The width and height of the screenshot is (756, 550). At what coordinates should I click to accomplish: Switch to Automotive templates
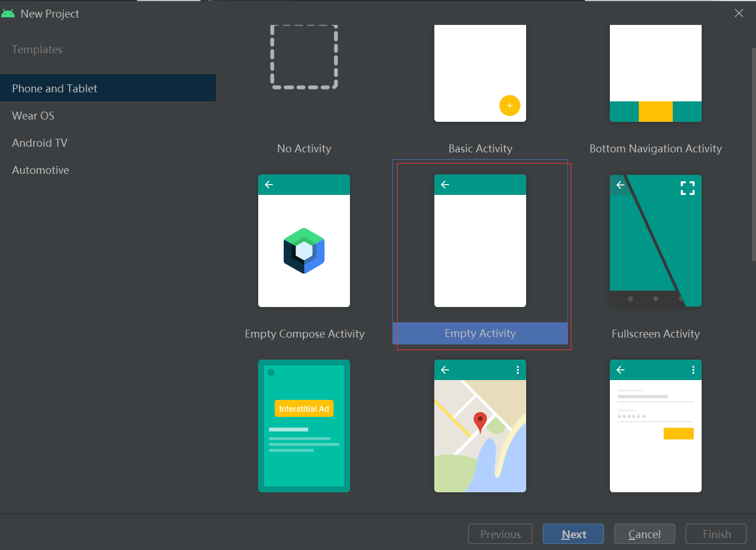tap(108, 170)
